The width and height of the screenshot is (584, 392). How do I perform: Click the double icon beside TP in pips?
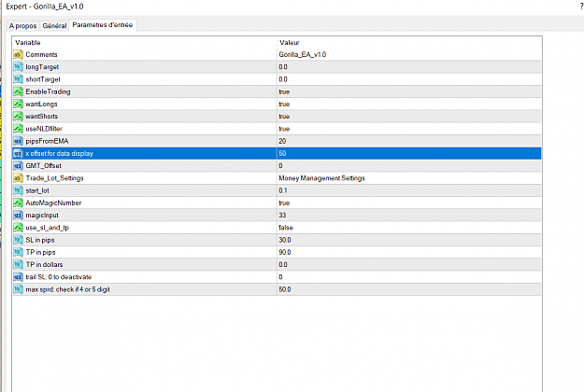[18, 252]
